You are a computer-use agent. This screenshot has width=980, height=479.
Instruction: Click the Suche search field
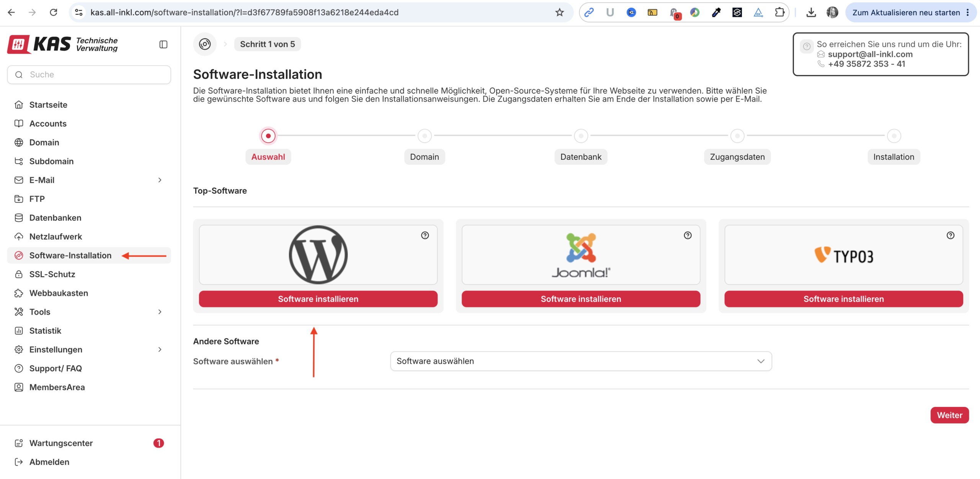89,75
